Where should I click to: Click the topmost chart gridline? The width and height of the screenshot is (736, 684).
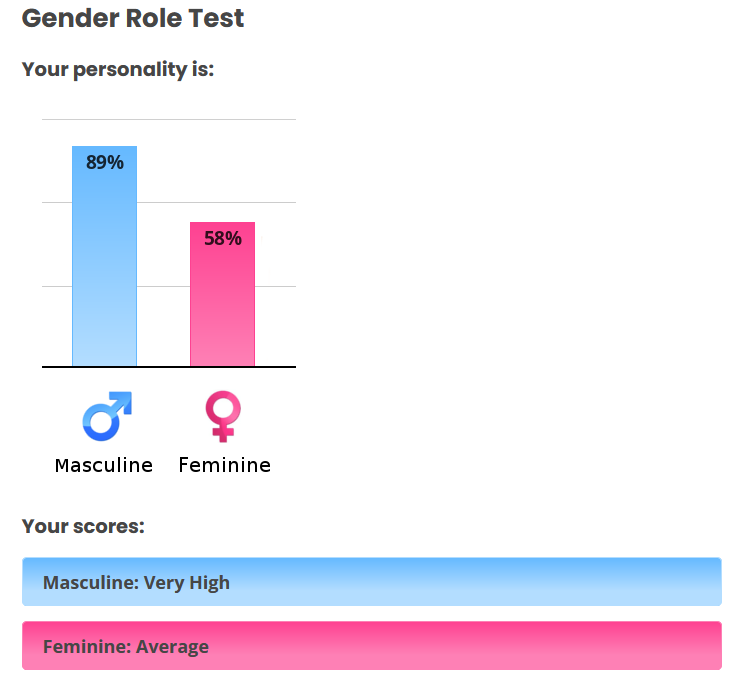pos(168,120)
